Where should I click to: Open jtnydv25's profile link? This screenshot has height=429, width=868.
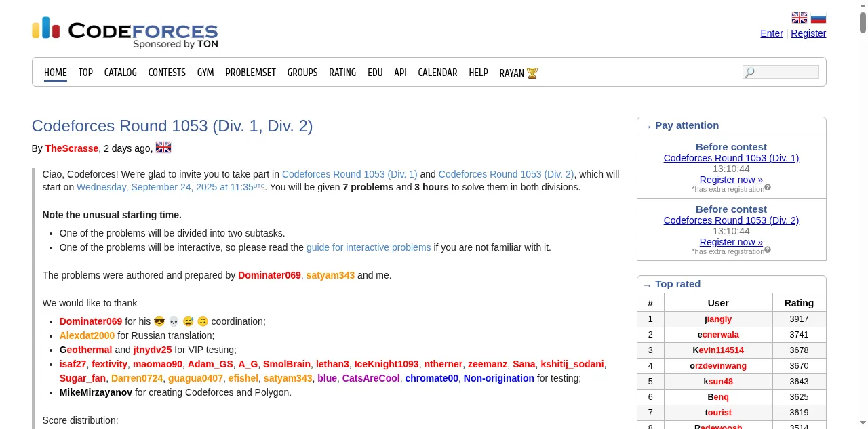pyautogui.click(x=153, y=350)
